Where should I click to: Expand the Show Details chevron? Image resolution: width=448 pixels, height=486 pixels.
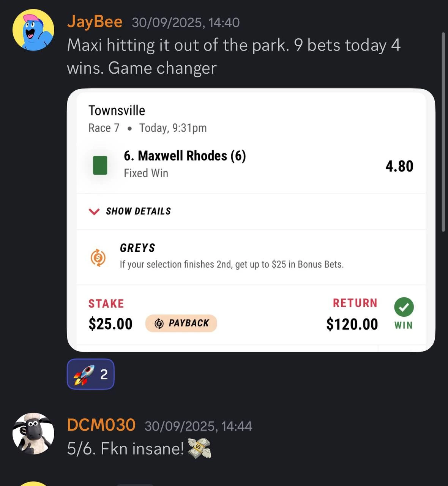click(x=94, y=211)
